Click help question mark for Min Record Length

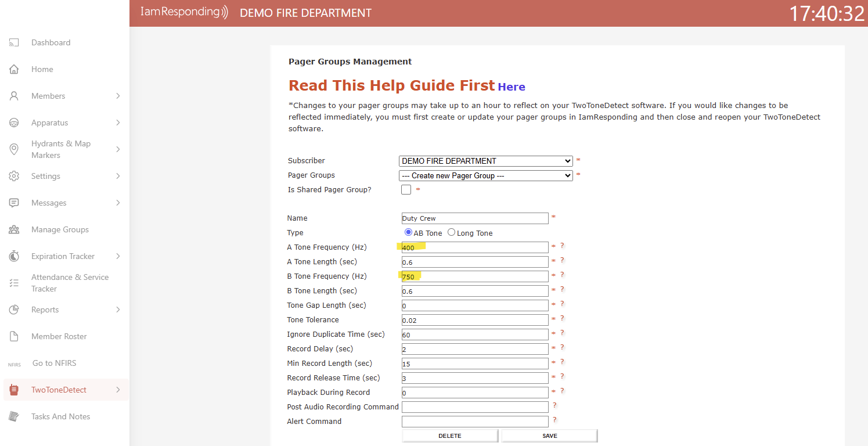tap(562, 362)
